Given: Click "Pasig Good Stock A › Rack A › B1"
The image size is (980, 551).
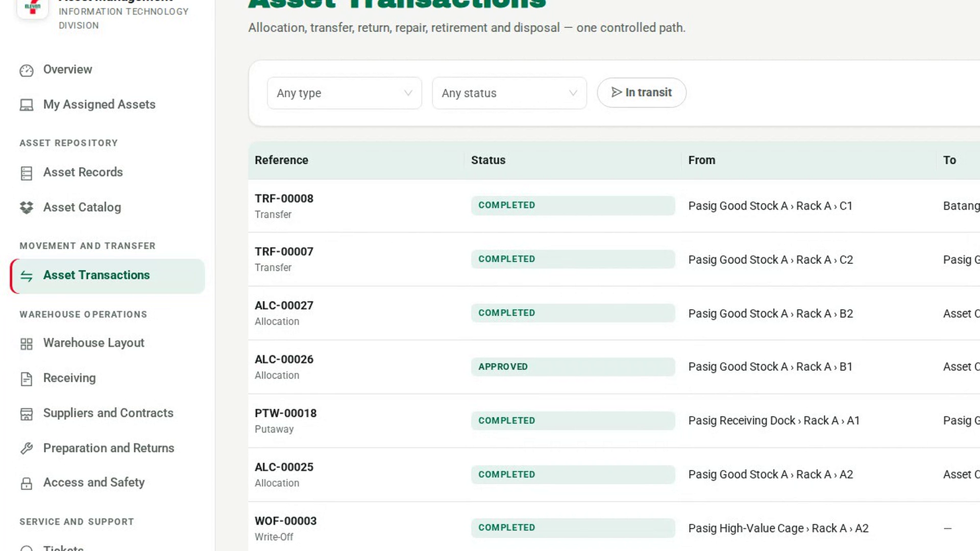Looking at the screenshot, I should [770, 367].
